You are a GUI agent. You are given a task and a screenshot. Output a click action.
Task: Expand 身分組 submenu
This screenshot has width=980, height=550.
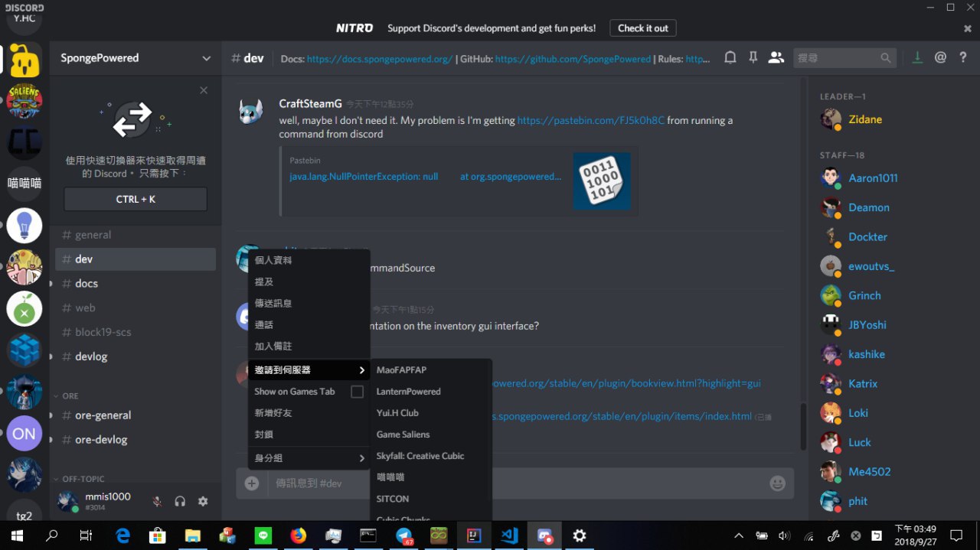pyautogui.click(x=309, y=457)
